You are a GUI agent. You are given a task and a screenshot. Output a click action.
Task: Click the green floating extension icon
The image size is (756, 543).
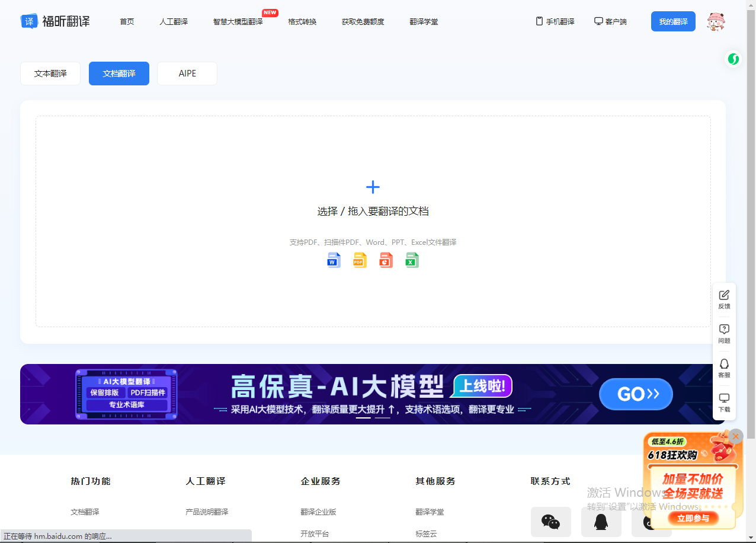[x=733, y=59]
